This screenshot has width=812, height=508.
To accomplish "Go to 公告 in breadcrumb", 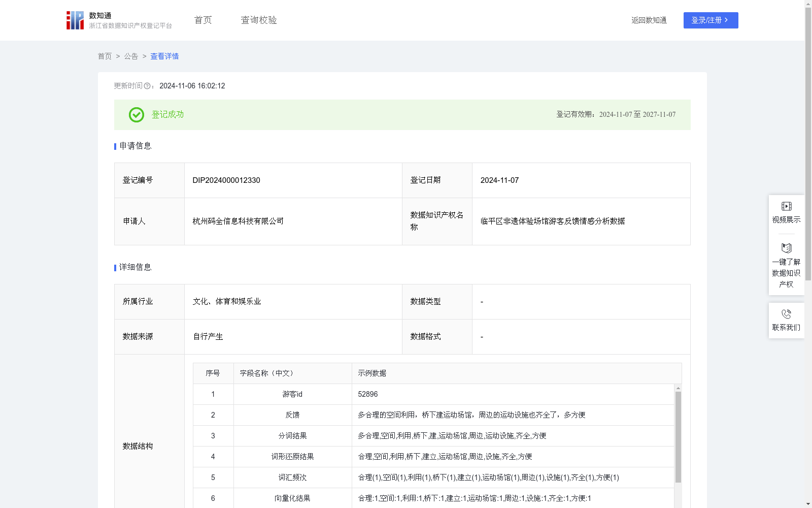I will tap(131, 56).
